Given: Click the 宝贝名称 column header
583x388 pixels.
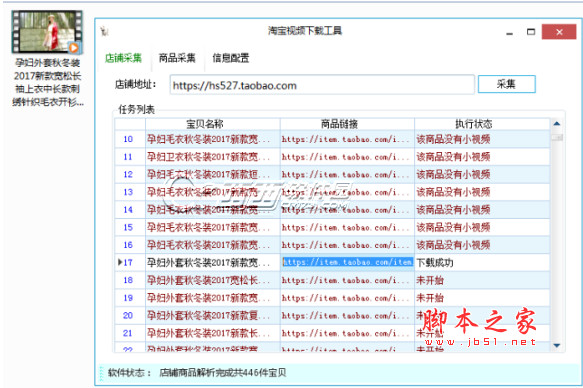Looking at the screenshot, I should tap(213, 124).
